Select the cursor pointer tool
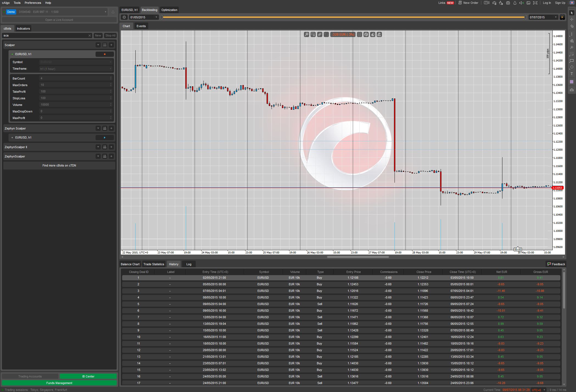The image size is (576, 392). click(x=572, y=13)
